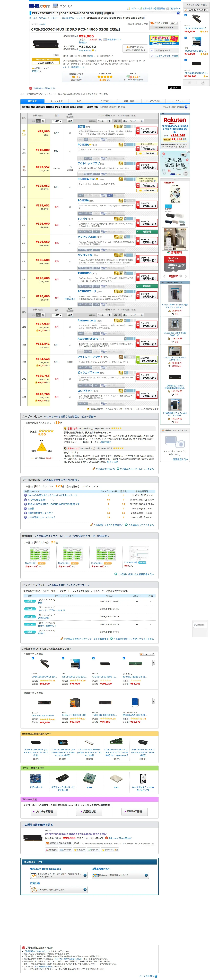Click the credit card promotion banner
Viewport: 210px width, 980px height.
click(164, 40)
